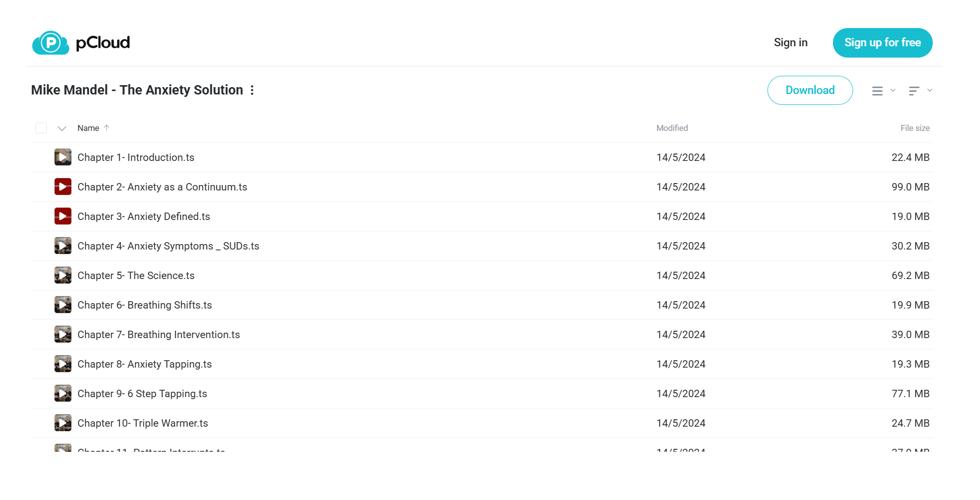Click Chapter 8 Anxiety Tapping video icon
The width and height of the screenshot is (980, 500).
point(63,364)
